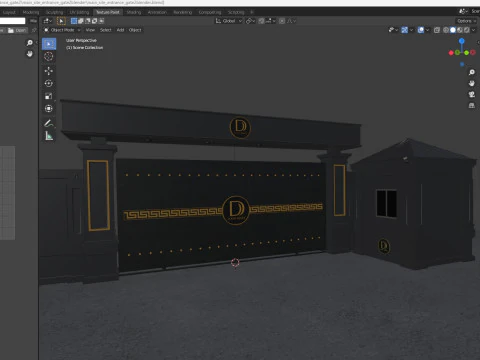Open the Global transform orientation dropdown
480x360 pixels.
point(229,21)
